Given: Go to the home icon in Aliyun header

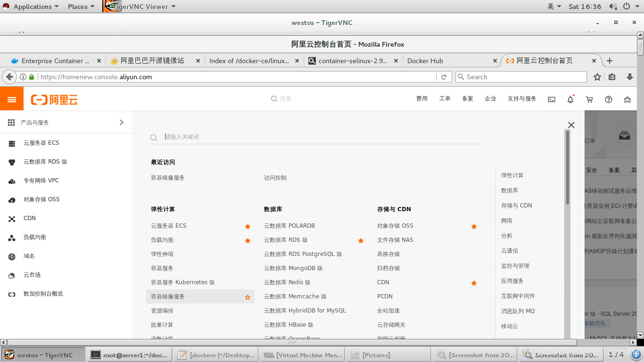Looking at the screenshot, I should point(627,99).
